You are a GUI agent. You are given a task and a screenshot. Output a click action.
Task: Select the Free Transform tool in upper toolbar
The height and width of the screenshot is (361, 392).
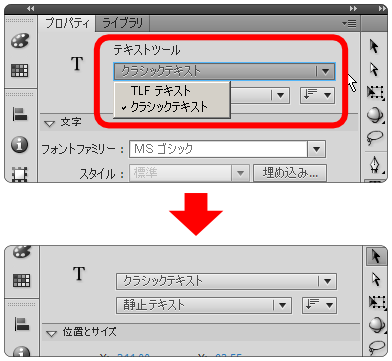pyautogui.click(x=376, y=92)
